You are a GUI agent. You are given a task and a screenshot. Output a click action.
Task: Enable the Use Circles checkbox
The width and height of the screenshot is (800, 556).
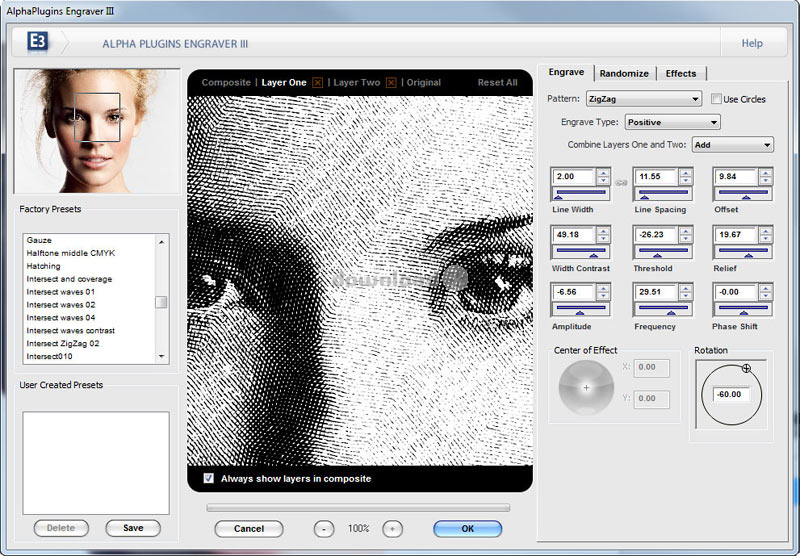click(x=716, y=99)
